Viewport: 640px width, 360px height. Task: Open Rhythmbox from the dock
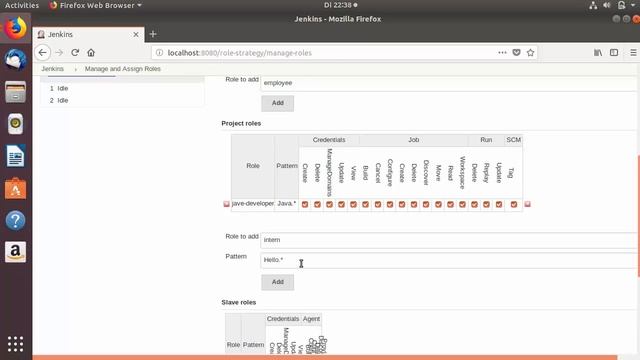click(16, 124)
